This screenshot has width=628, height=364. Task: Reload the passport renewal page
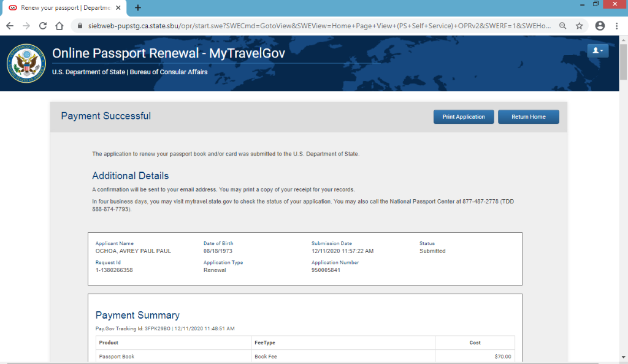tap(43, 26)
